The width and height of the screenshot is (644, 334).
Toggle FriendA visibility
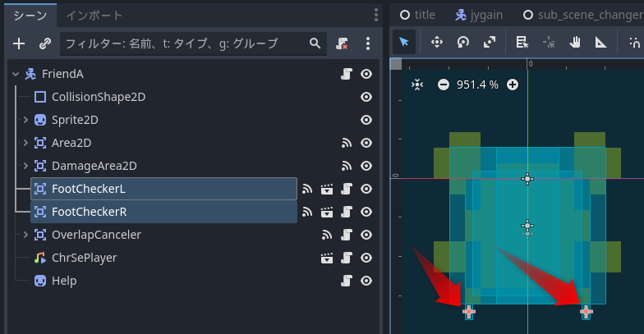366,74
